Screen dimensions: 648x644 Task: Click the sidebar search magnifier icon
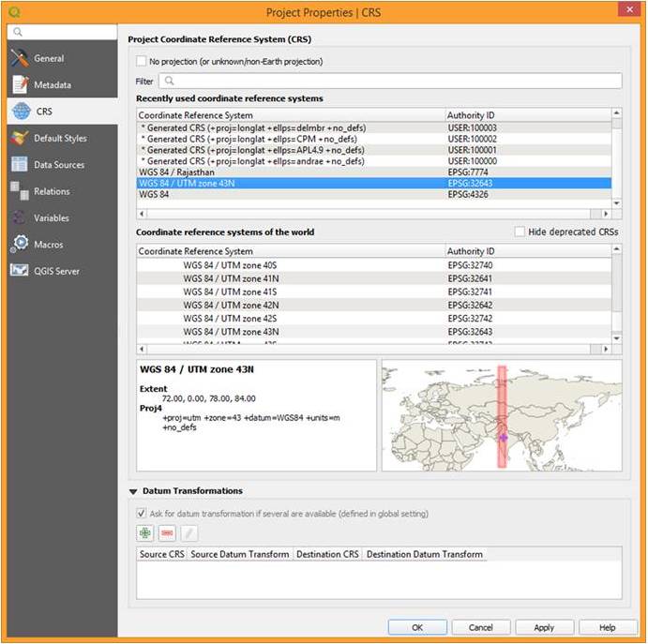tap(18, 32)
